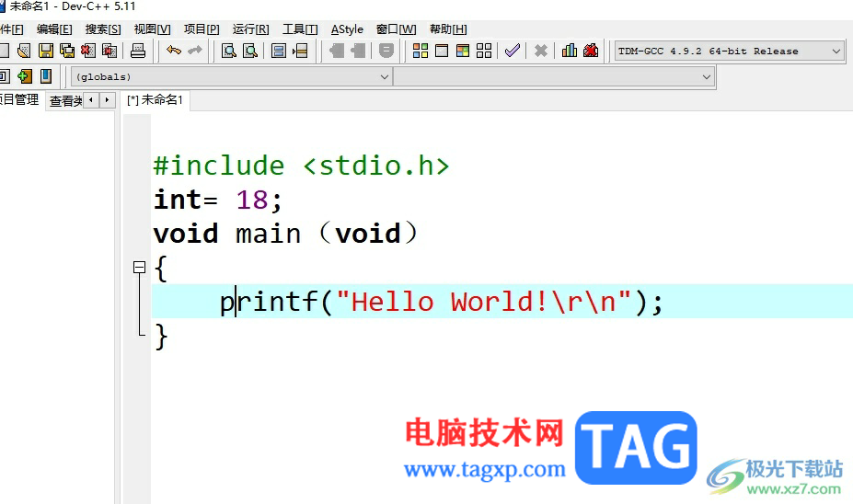The height and width of the screenshot is (504, 853).
Task: Click the Close All files icon
Action: (x=110, y=52)
